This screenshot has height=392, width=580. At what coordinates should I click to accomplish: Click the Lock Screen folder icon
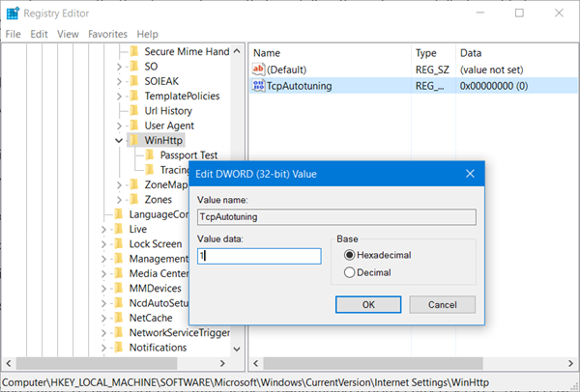118,244
